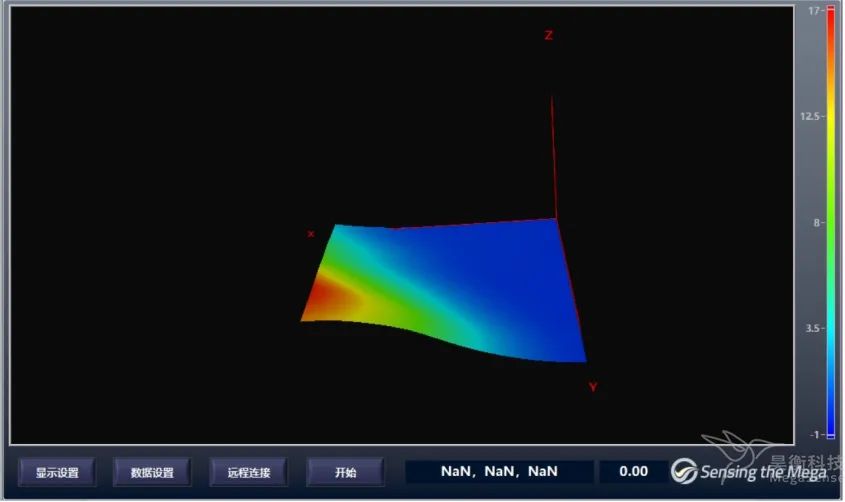Click the Sensing the Mega logo icon
The height and width of the screenshot is (502, 845).
tap(684, 471)
